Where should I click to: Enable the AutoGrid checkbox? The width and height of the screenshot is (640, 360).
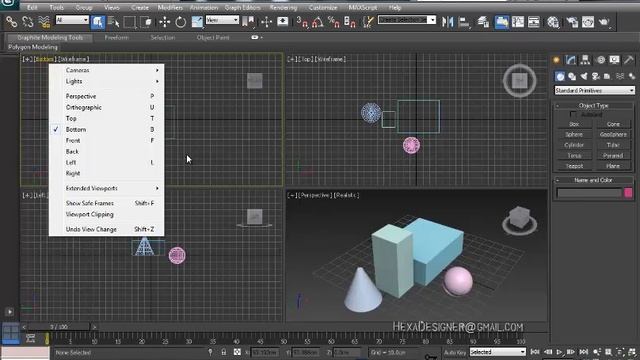tap(573, 114)
